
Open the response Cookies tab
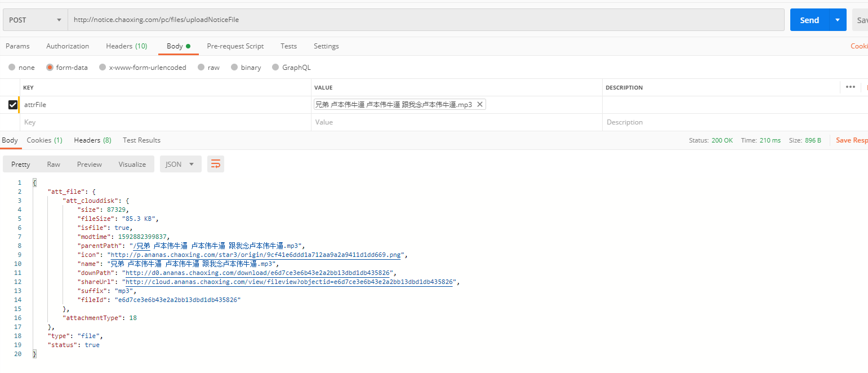click(x=44, y=140)
